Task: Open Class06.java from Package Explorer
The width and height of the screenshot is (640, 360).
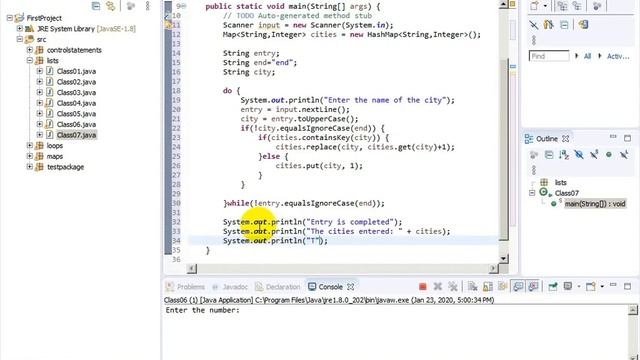Action: pyautogui.click(x=76, y=124)
